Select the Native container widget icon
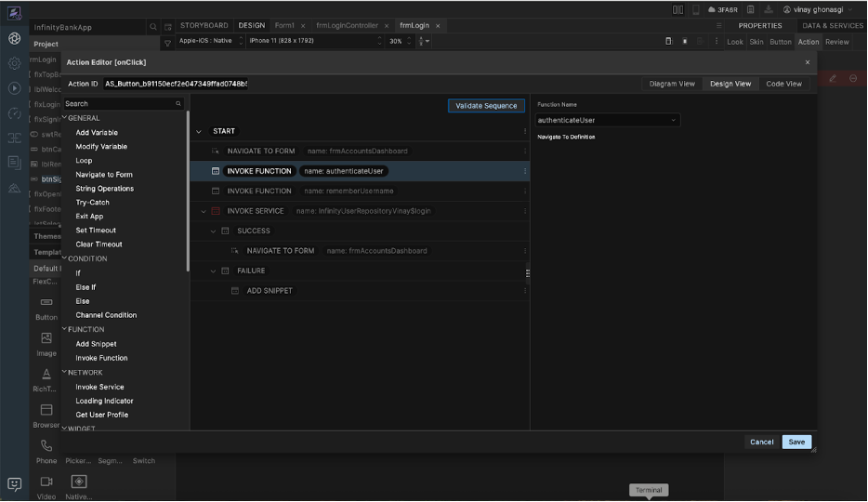This screenshot has height=502, width=868. [79, 482]
